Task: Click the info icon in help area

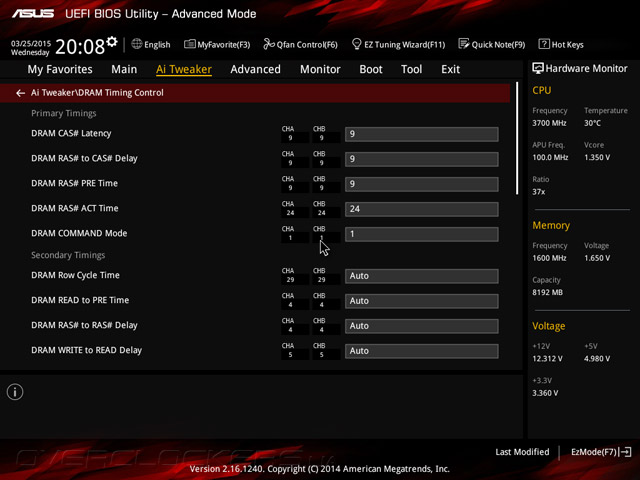Action: coord(15,392)
